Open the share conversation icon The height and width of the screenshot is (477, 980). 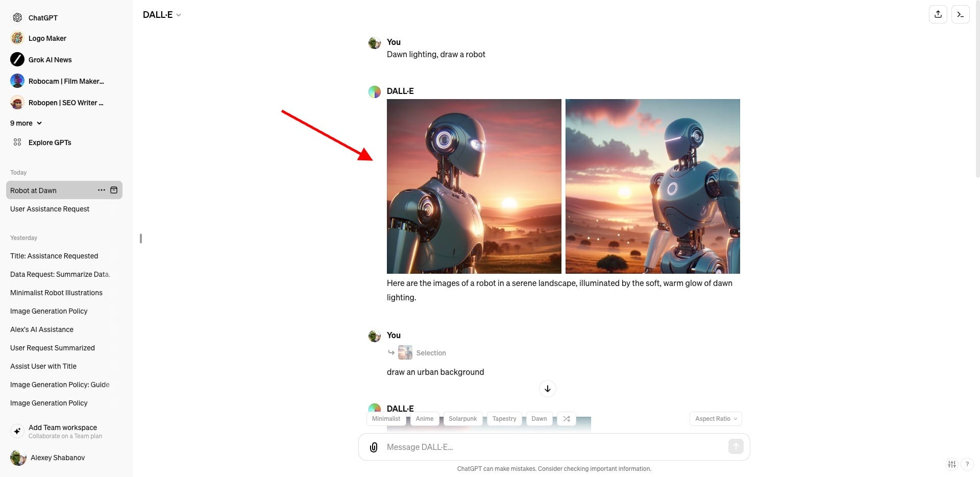coord(938,14)
